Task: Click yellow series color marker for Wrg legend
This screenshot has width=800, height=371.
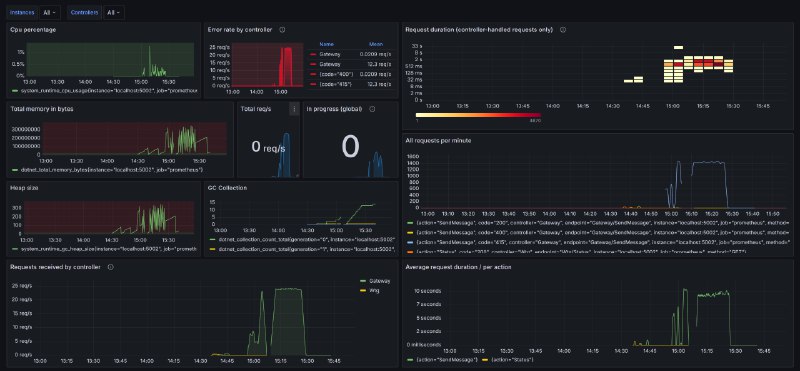Action: (363, 290)
